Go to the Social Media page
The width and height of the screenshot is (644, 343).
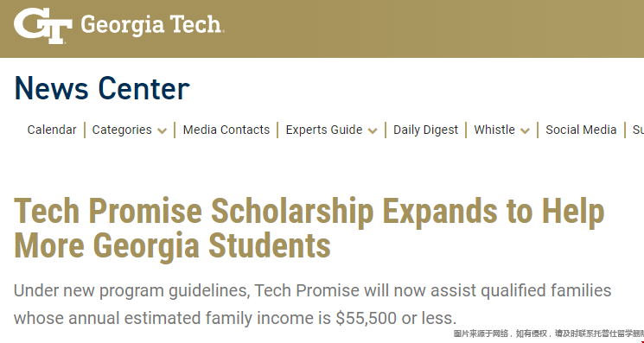click(x=581, y=130)
